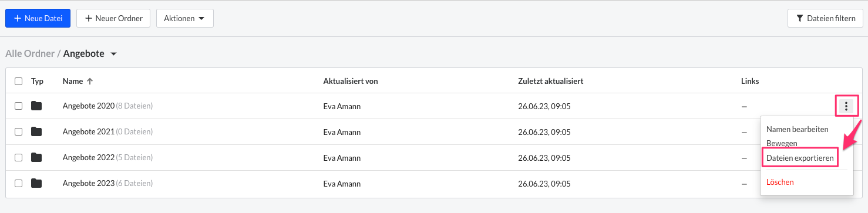Create a folder with Neuer Ordner
The width and height of the screenshot is (868, 213).
[x=113, y=18]
